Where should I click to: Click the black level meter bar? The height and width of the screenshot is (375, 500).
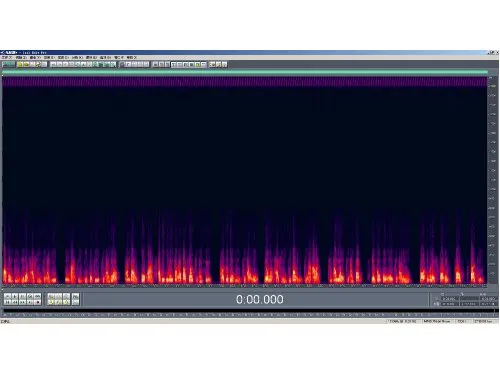click(x=249, y=311)
